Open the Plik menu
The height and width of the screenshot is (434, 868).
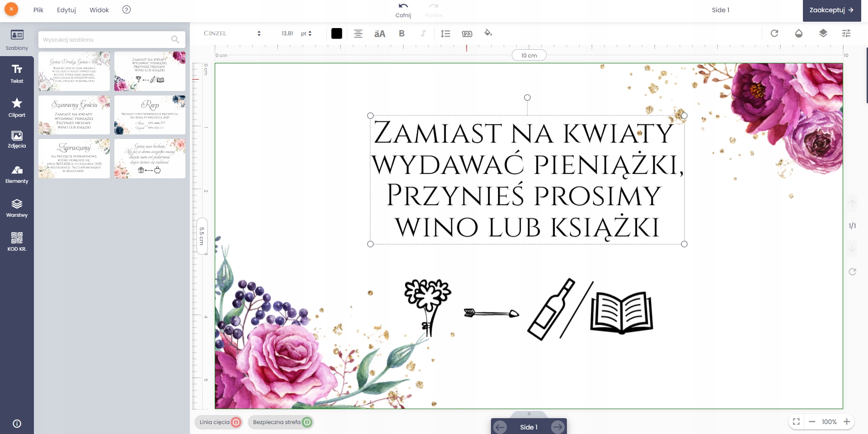[x=38, y=10]
